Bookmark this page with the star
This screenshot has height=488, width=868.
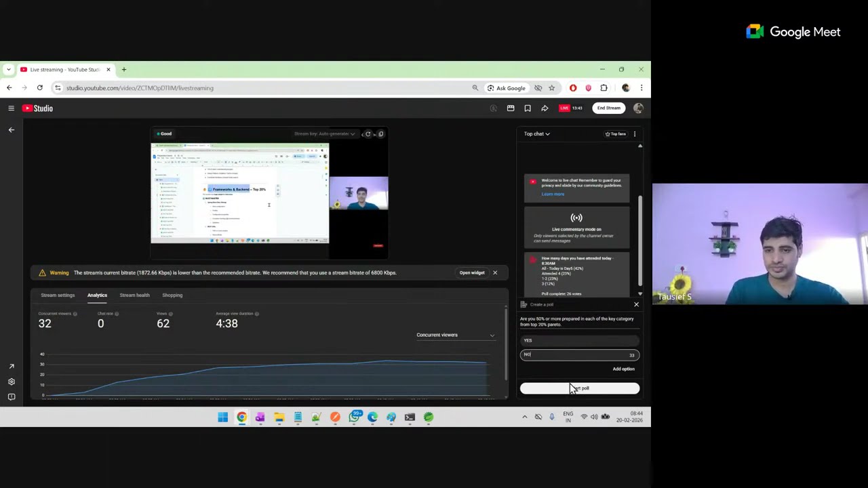[x=551, y=87]
